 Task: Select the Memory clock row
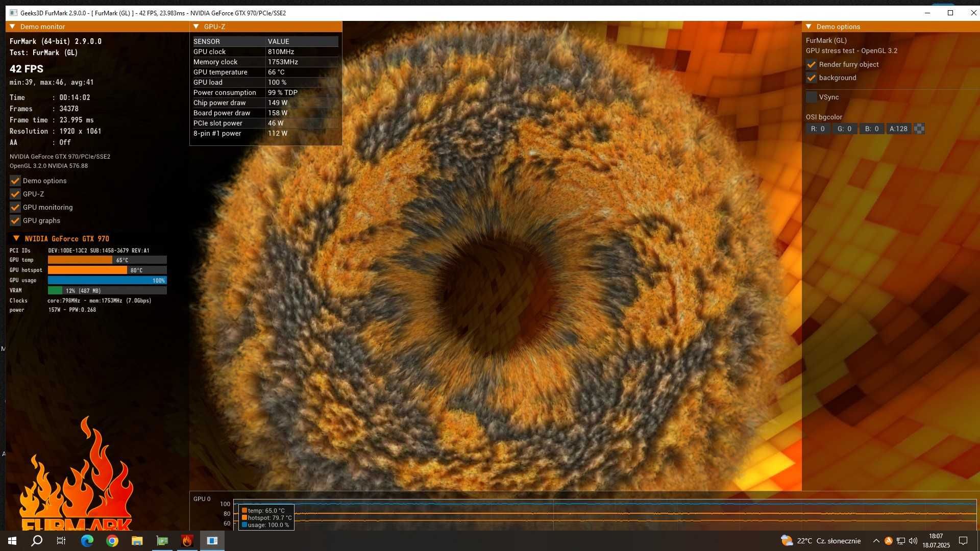[x=265, y=62]
